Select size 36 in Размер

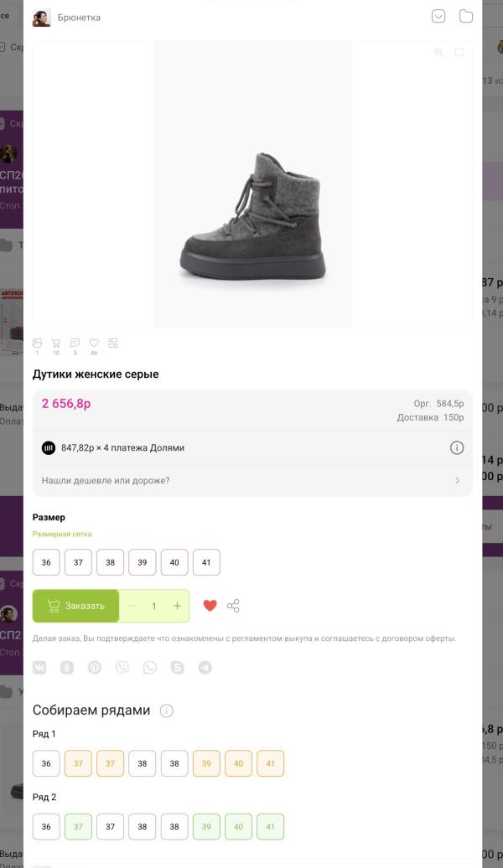click(x=46, y=562)
